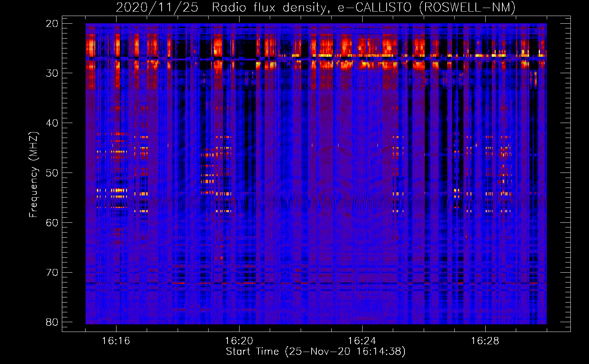This screenshot has height=364, width=589.
Task: Click the '16:28' time tick label
Action: tap(485, 341)
